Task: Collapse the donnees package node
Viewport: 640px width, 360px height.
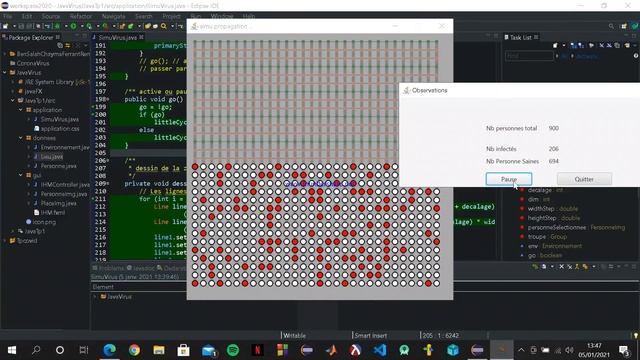Action: [21, 138]
